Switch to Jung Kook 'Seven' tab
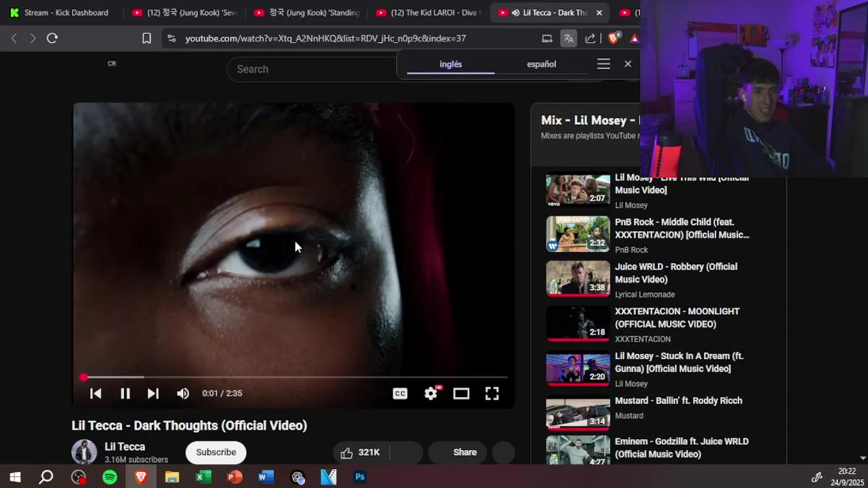This screenshot has height=488, width=868. coord(184,12)
